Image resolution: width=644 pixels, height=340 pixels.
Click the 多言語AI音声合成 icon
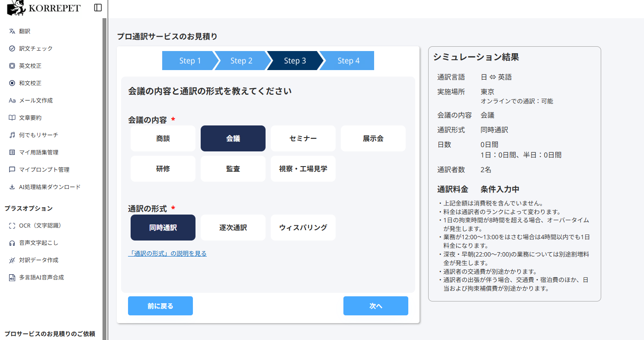pyautogui.click(x=12, y=277)
